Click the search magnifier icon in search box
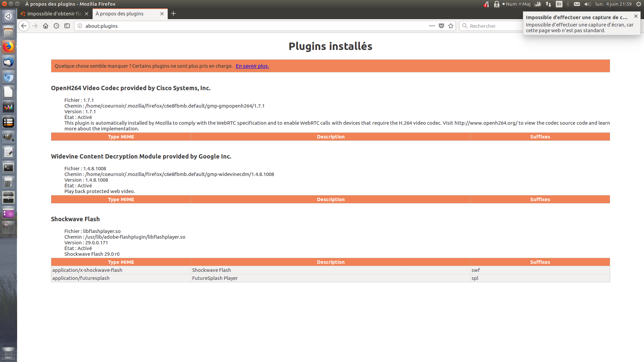This screenshot has width=644, height=362. point(465,26)
